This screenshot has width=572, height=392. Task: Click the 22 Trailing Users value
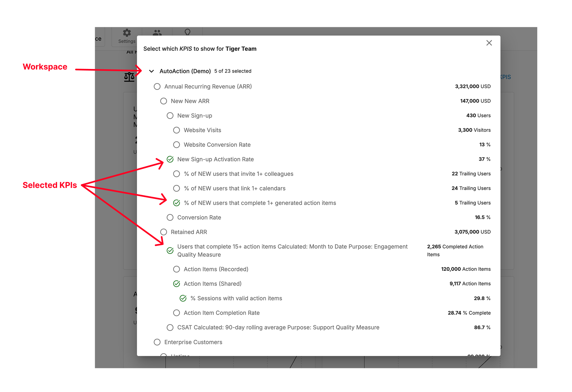tap(471, 174)
